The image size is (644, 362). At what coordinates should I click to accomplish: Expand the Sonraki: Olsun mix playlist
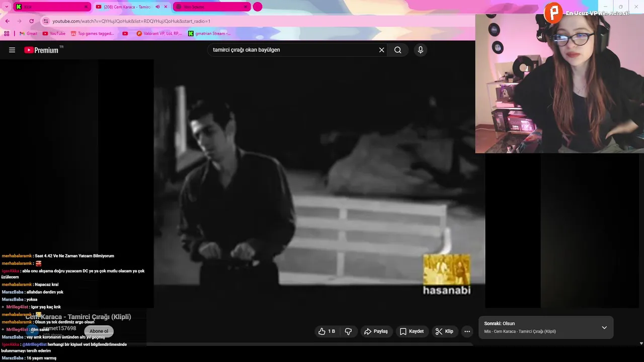pyautogui.click(x=604, y=327)
